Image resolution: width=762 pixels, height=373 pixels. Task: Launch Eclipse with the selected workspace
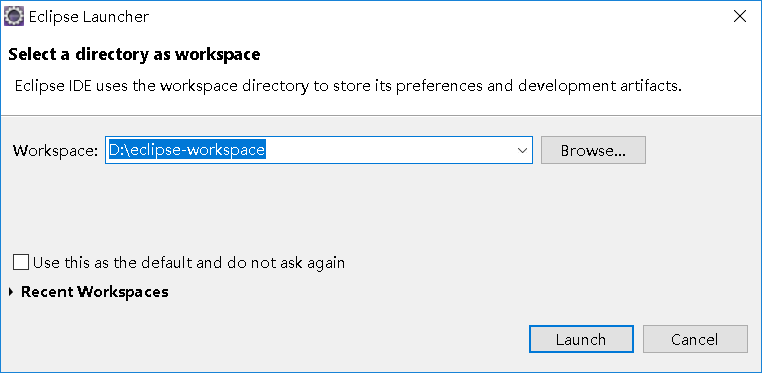click(581, 339)
